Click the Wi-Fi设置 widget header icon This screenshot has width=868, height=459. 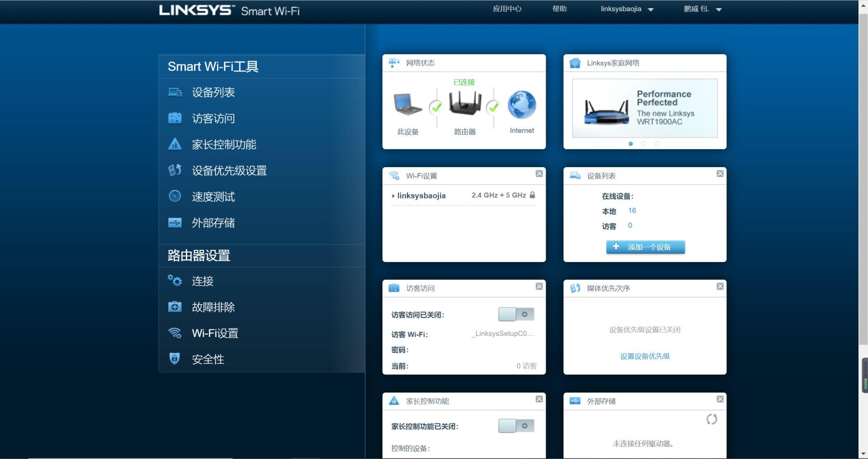point(394,176)
